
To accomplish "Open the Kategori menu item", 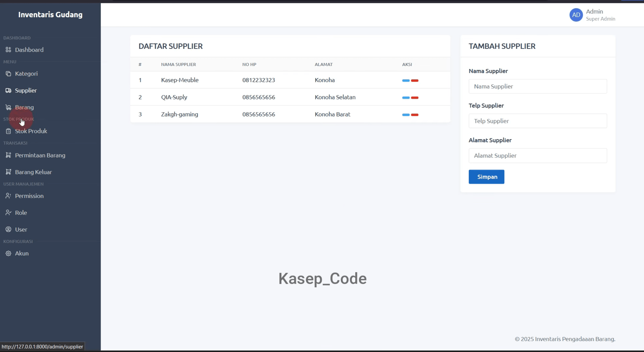I will 26,73.
